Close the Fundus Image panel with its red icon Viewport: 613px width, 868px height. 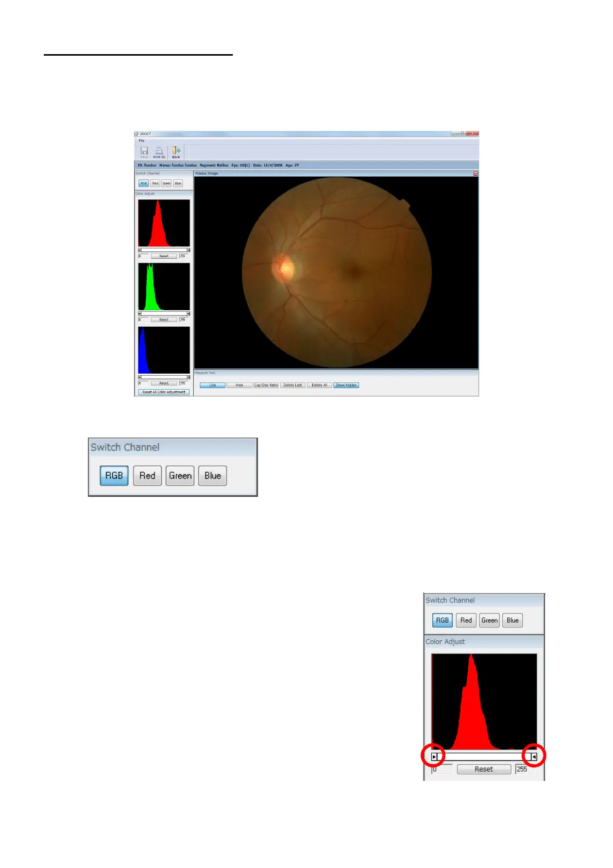pyautogui.click(x=475, y=174)
